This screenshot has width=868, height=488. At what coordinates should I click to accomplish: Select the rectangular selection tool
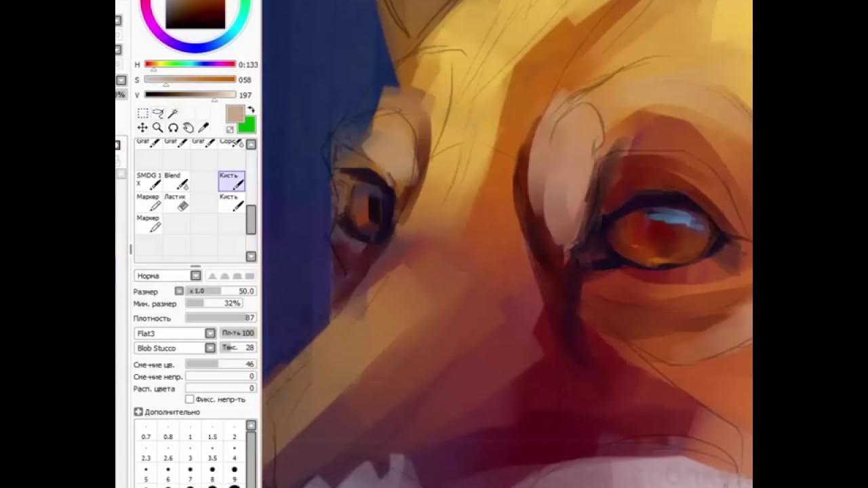(143, 113)
